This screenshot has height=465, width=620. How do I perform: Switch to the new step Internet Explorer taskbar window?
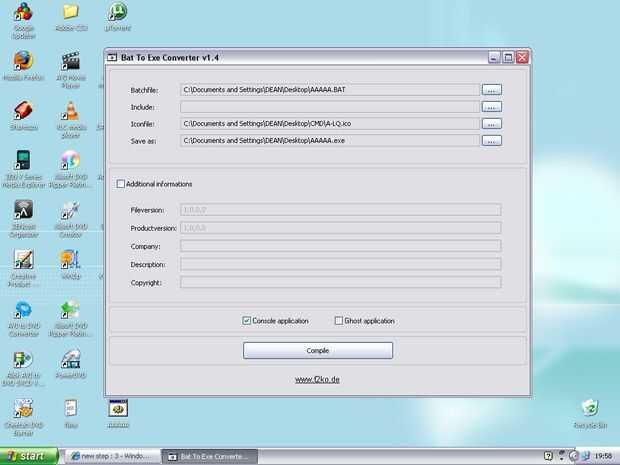pyautogui.click(x=112, y=456)
